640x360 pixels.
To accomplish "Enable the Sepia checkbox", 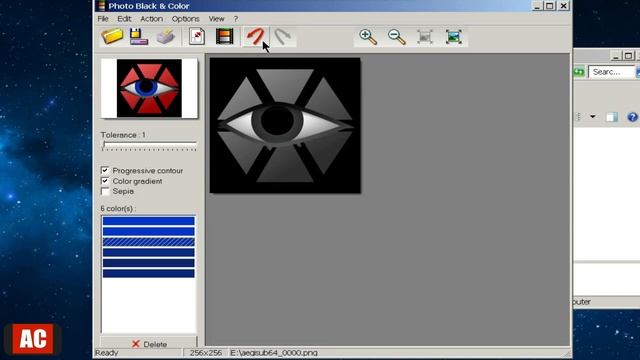I will point(105,191).
